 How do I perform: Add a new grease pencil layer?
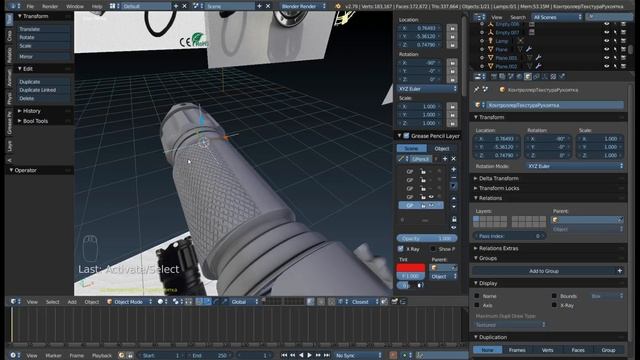click(x=453, y=169)
